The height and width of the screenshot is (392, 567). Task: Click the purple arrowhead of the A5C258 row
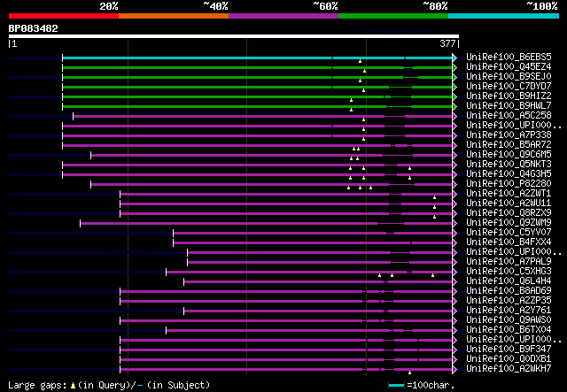(x=454, y=116)
